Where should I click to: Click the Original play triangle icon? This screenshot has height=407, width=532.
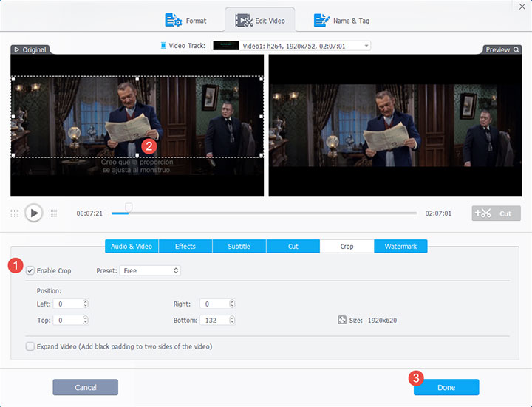[16, 49]
